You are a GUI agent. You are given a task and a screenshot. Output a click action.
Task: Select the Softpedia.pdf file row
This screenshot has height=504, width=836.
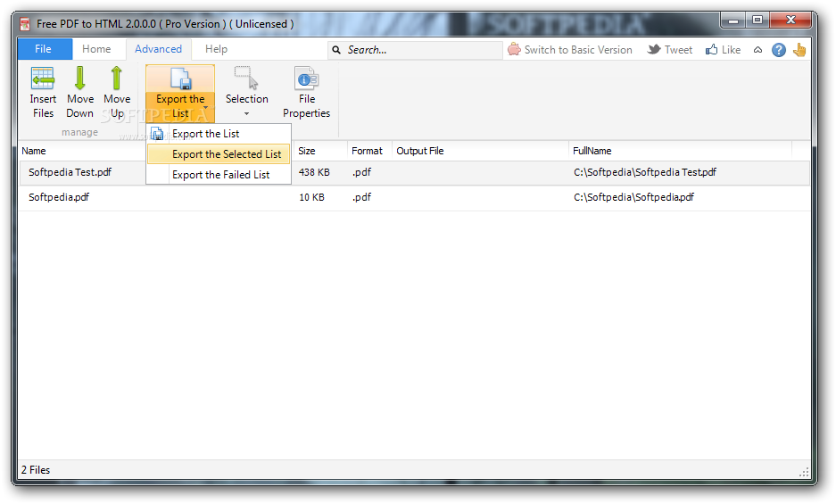click(414, 197)
